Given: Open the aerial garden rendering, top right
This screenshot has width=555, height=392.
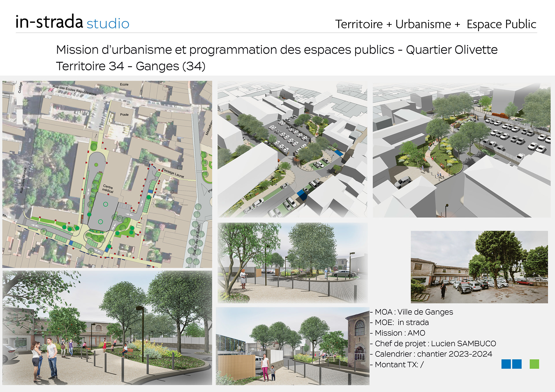Looking at the screenshot, I should point(461,150).
